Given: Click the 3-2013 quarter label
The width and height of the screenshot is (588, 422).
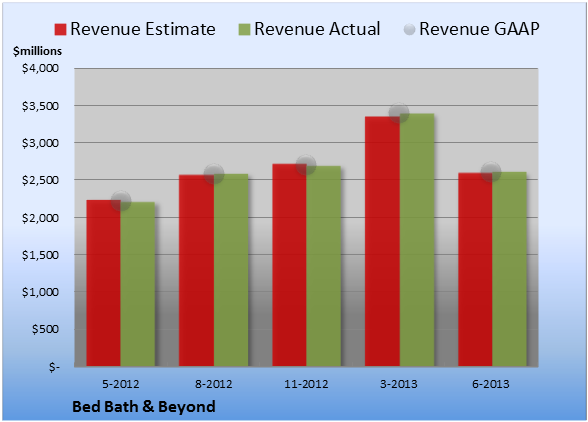Looking at the screenshot, I should [399, 384].
